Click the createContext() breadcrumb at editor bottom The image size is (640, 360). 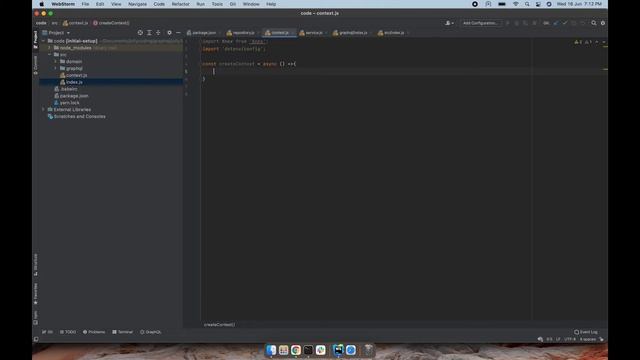pyautogui.click(x=219, y=324)
